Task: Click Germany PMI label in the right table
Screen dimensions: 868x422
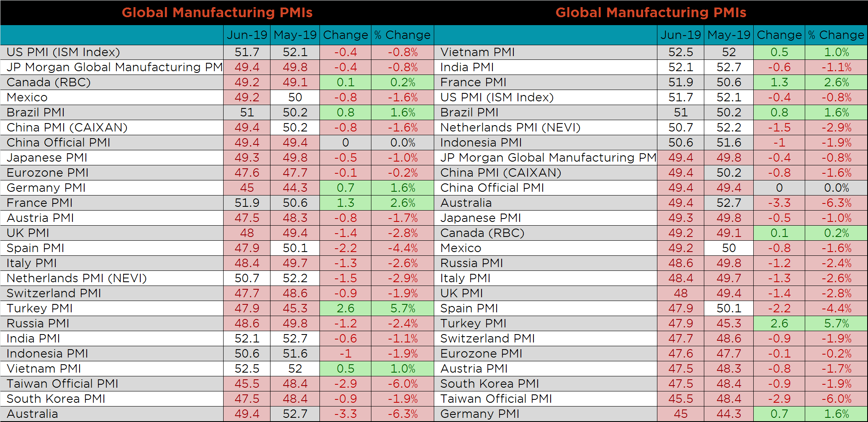Action: tap(479, 414)
